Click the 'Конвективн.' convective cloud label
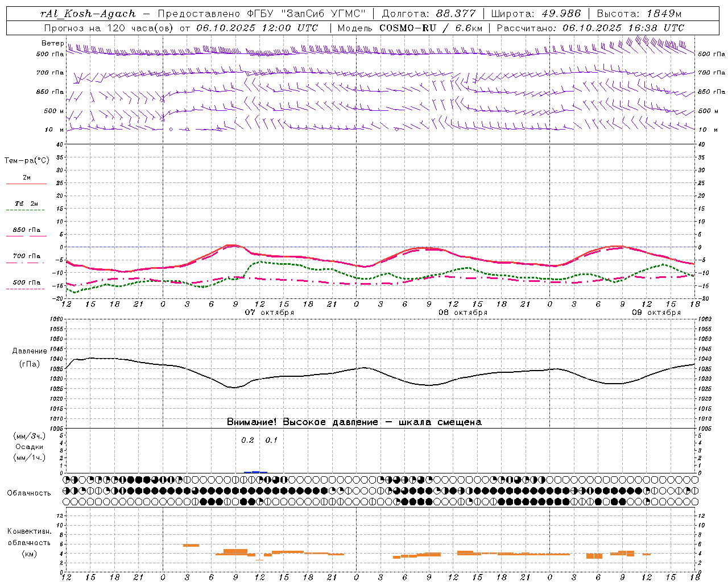Image resolution: width=728 pixels, height=582 pixels. 29,531
